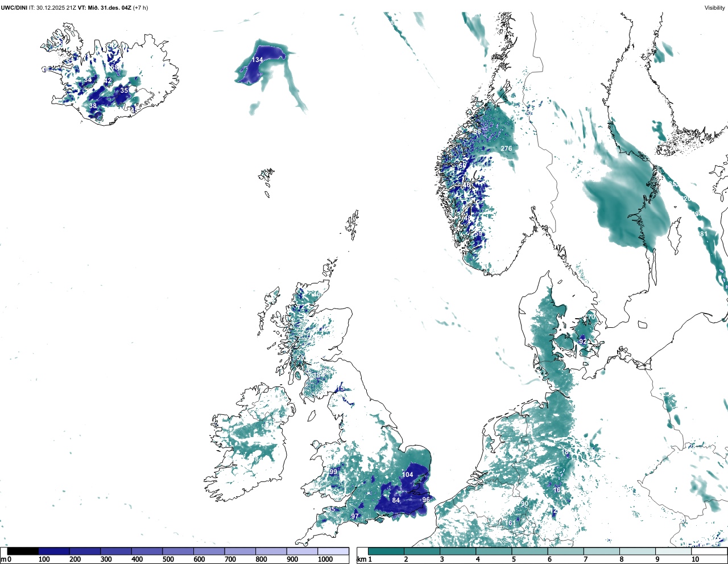The height and width of the screenshot is (564, 728).
Task: Click the 500 tick label on meter legend
Action: [x=168, y=559]
